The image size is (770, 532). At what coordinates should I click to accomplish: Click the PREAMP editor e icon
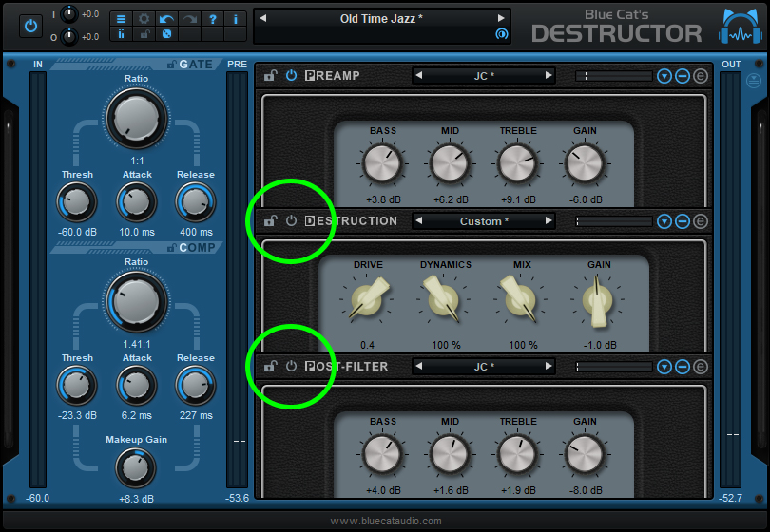click(701, 76)
